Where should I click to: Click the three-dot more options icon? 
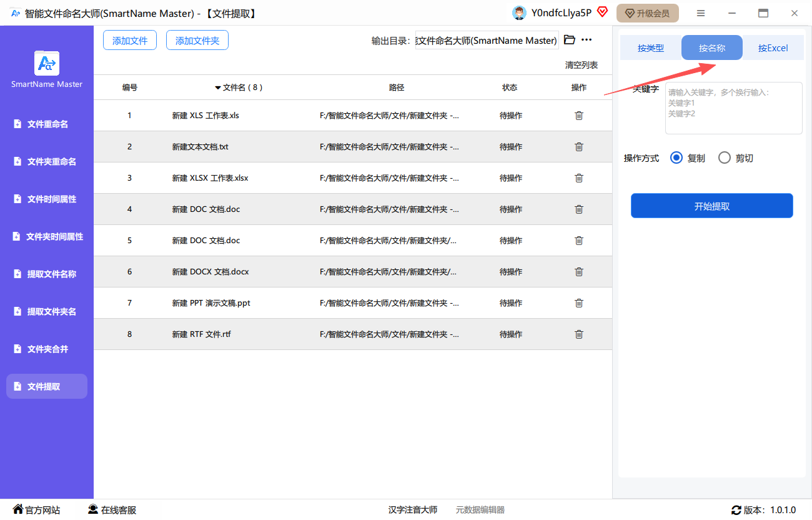pos(587,40)
